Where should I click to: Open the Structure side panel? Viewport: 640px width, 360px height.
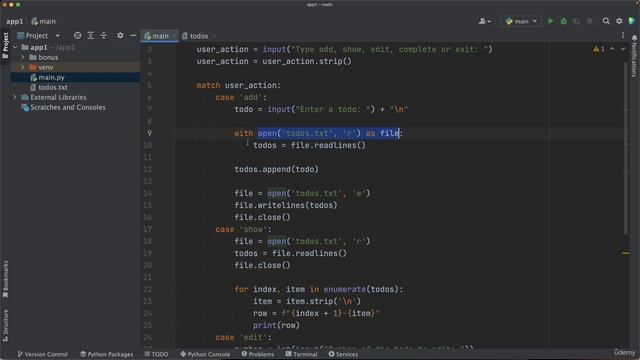[5, 326]
